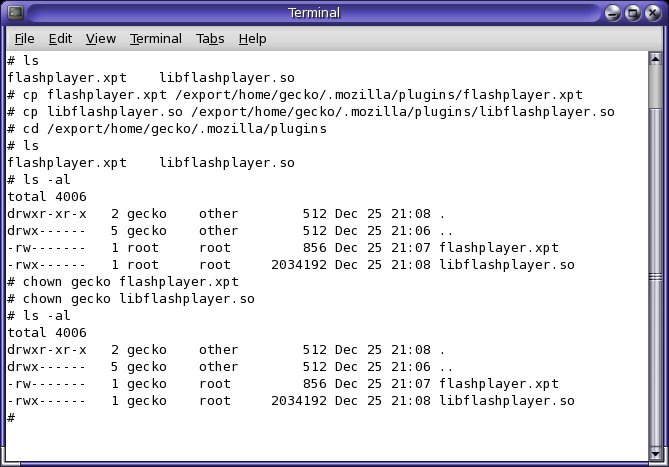This screenshot has height=467, width=669.
Task: Click gecko-owned flashplayer.xpt listing row
Action: coord(283,384)
